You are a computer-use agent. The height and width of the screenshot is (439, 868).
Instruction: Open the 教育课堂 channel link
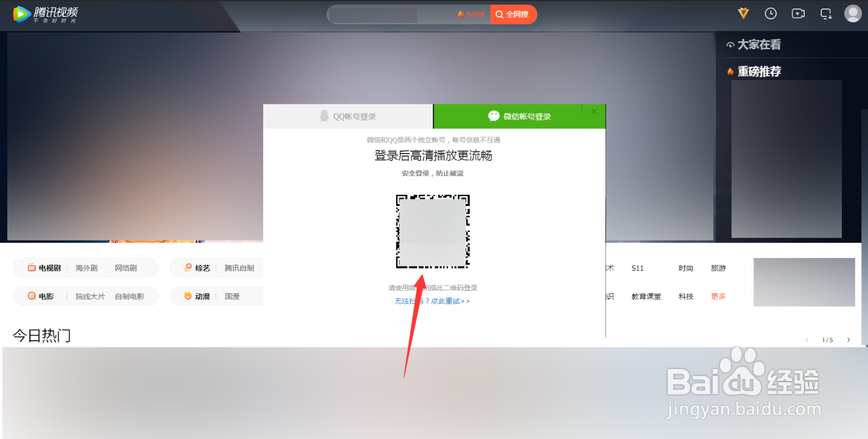tap(646, 296)
